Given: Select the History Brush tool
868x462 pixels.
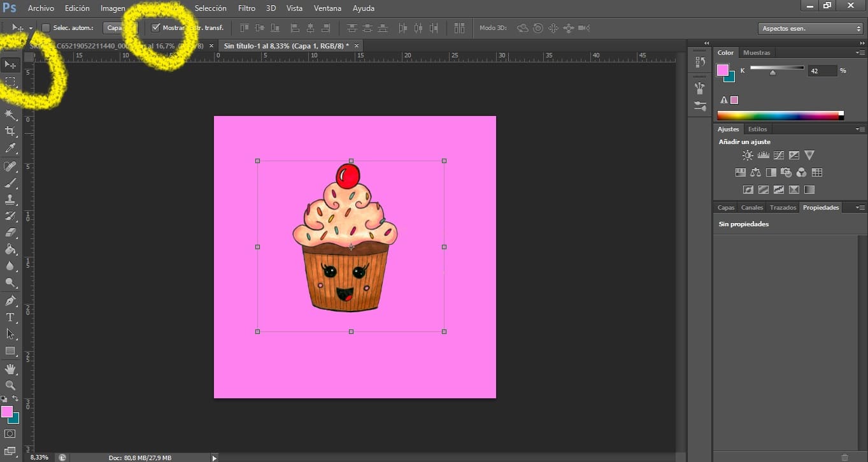Looking at the screenshot, I should pos(10,216).
